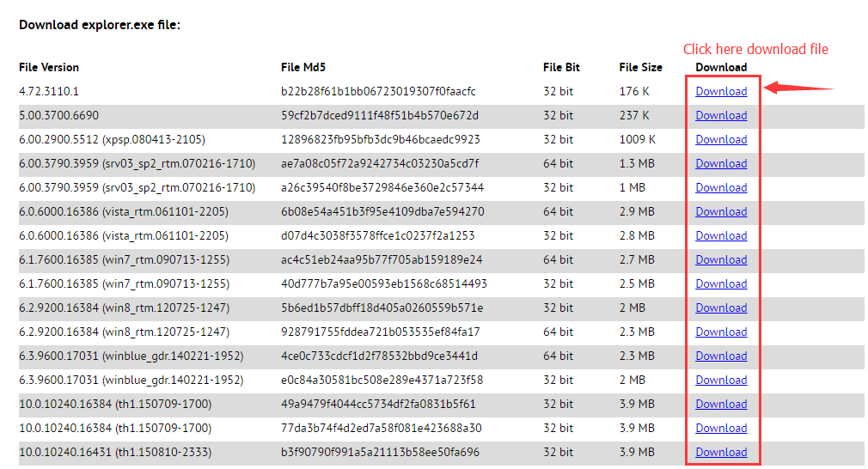Download 32 bit win7_rtm 2.5 MB file

[721, 283]
